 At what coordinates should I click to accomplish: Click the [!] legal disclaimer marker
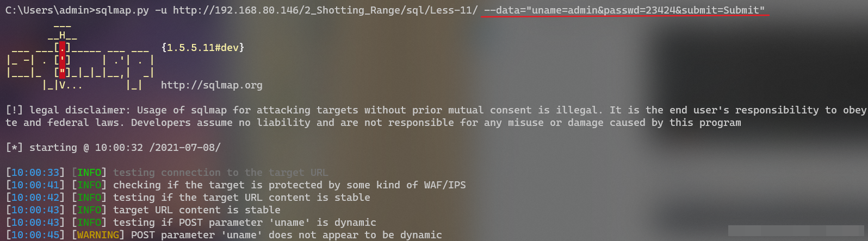click(x=15, y=110)
